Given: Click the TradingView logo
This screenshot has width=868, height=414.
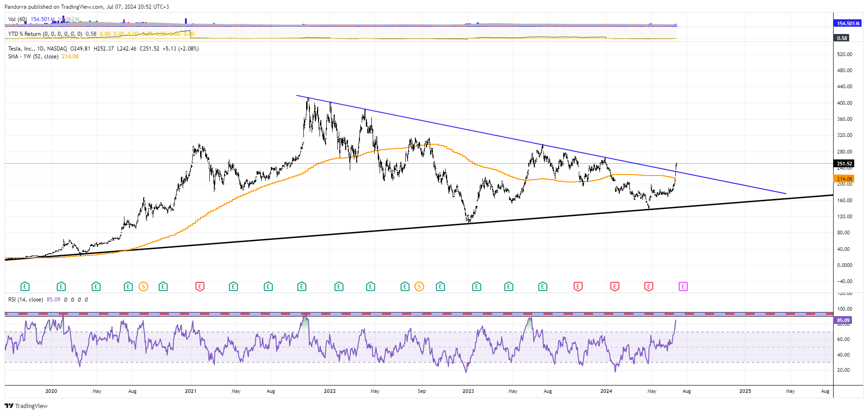Looking at the screenshot, I should point(26,406).
